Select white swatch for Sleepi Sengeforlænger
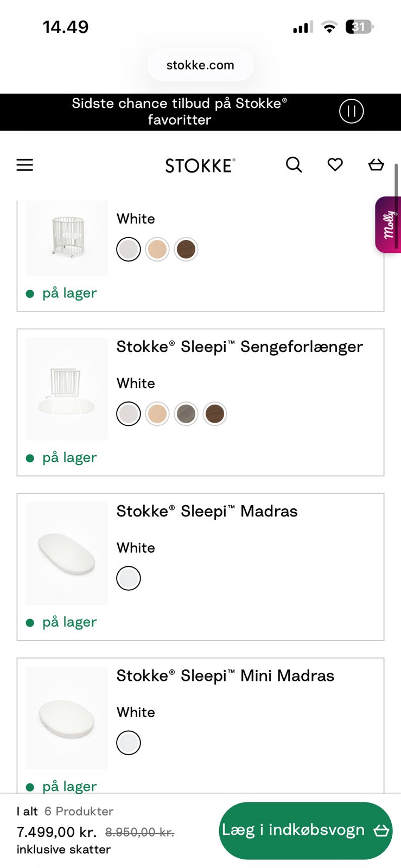This screenshot has width=401, height=868. tap(129, 414)
